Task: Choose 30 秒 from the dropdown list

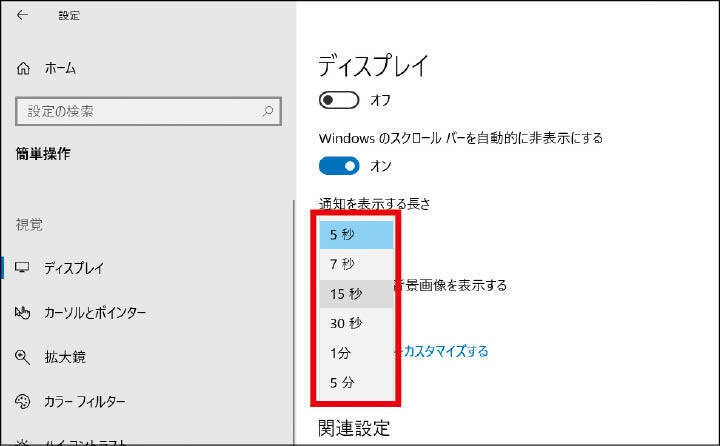Action: pyautogui.click(x=356, y=323)
